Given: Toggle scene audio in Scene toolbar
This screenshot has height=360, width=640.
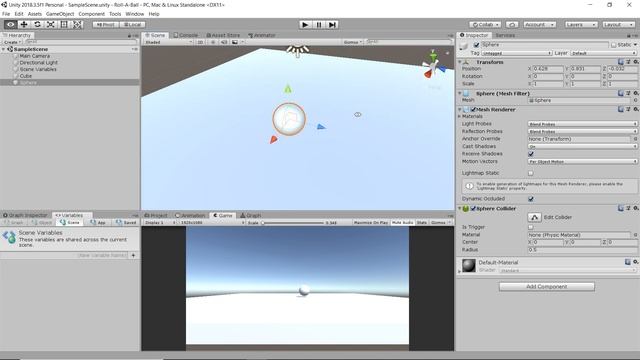Looking at the screenshot, I should pos(224,42).
